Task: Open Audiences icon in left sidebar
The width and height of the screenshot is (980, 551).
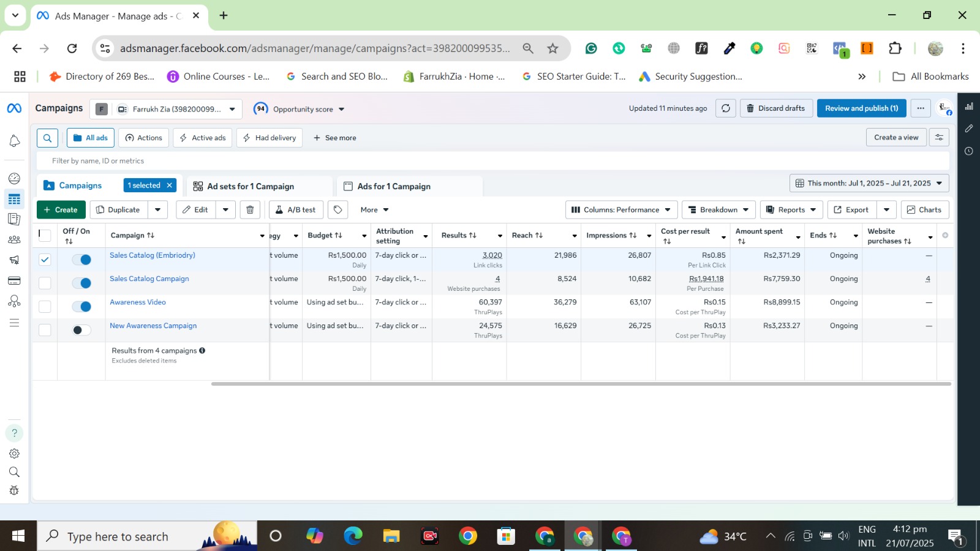Action: (x=14, y=240)
